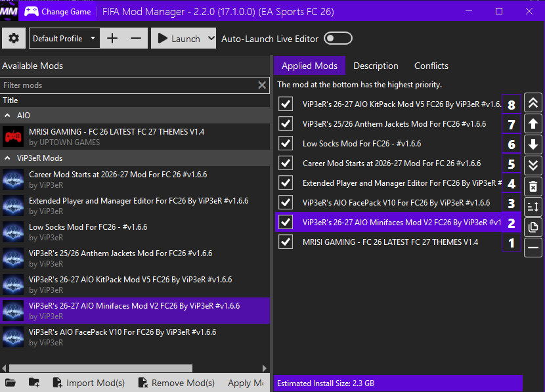Viewport: 545px width, 392px height.
Task: Move selected mod up one position
Action: click(533, 123)
